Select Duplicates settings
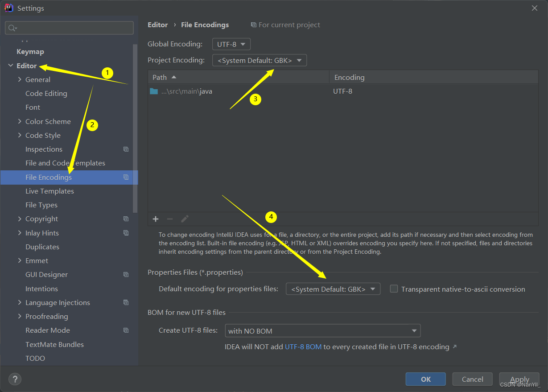This screenshot has height=392, width=548. click(x=42, y=247)
